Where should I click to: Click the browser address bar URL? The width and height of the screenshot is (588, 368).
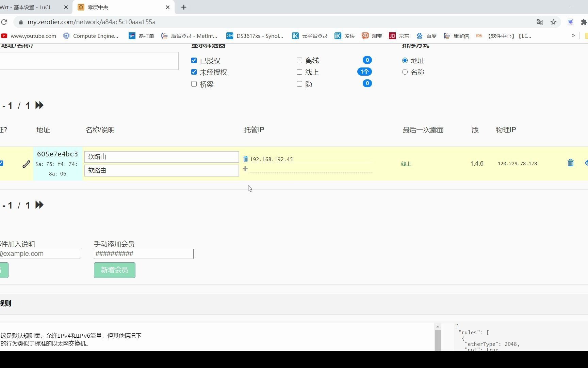(x=92, y=22)
